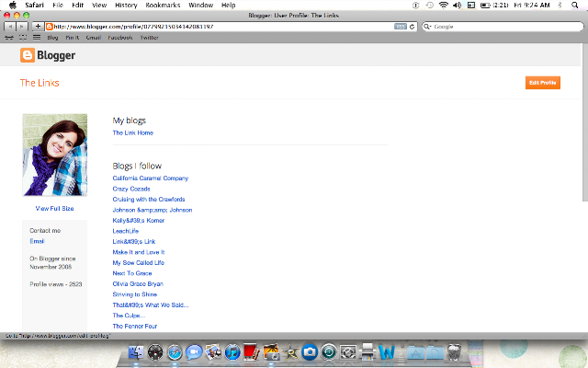This screenshot has height=368, width=588.
Task: Click the Wi-Fi status icon
Action: tap(444, 6)
